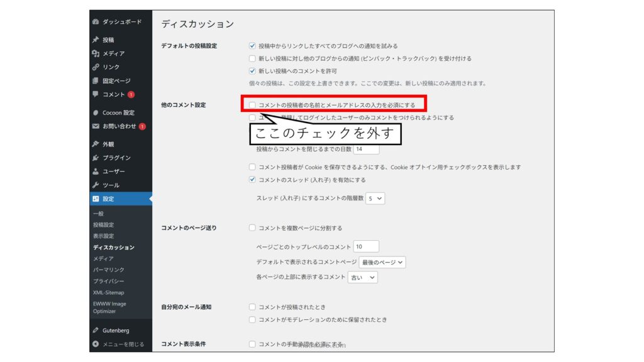
Task: Open the Dashboard gauge icon
Action: 96,22
